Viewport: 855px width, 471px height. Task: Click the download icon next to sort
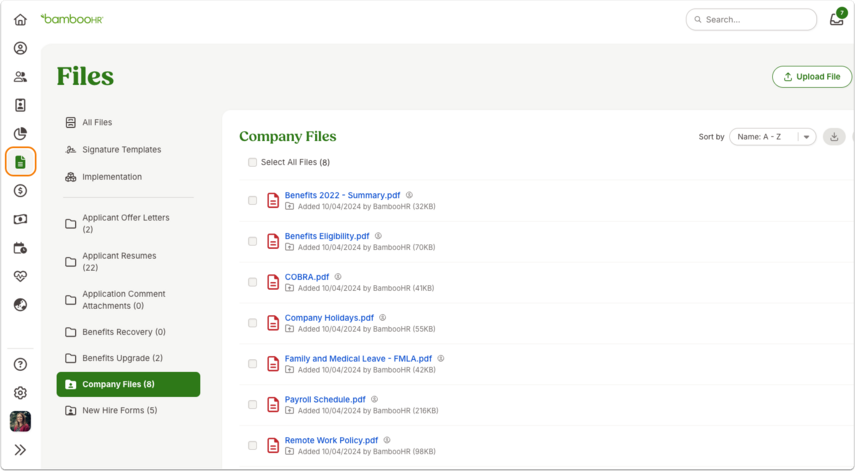834,137
